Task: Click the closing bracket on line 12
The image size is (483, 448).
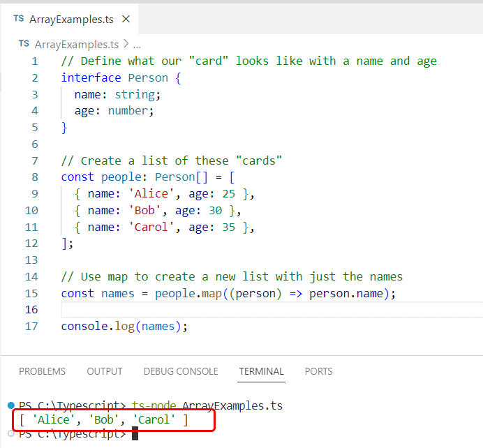Action: (x=64, y=244)
